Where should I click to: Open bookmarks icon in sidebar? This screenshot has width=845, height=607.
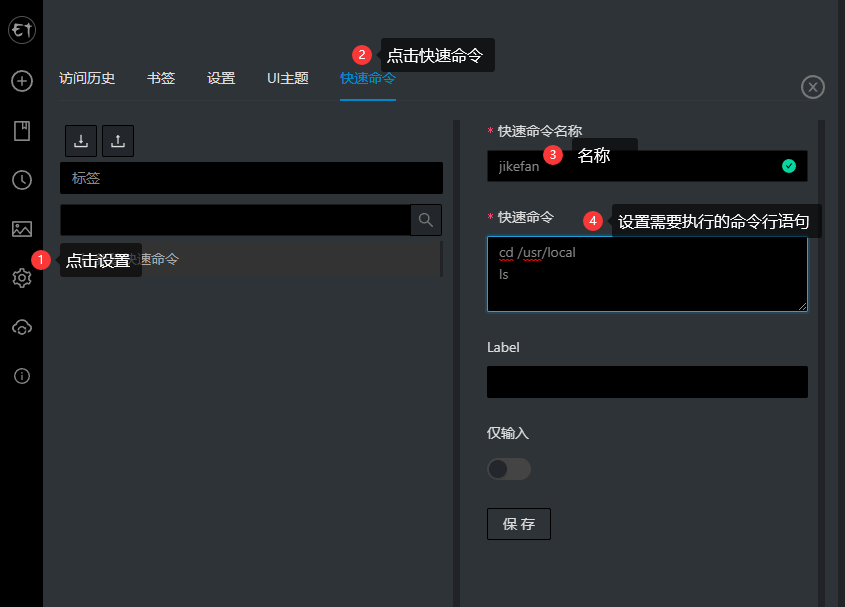[22, 131]
